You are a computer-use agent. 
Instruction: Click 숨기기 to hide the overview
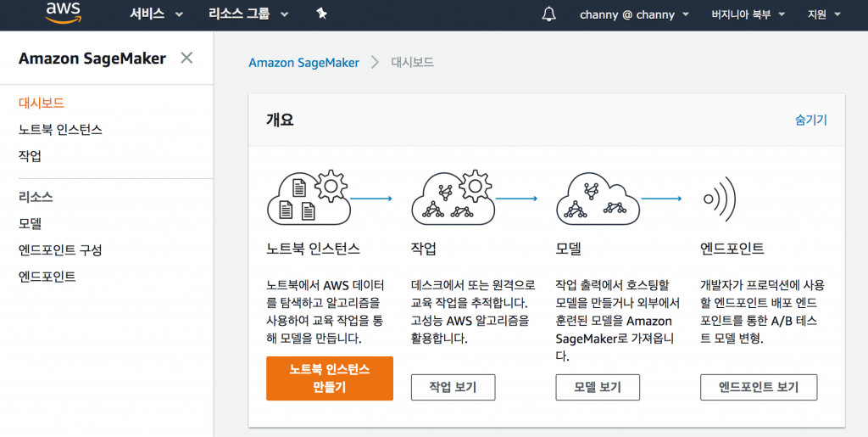811,120
